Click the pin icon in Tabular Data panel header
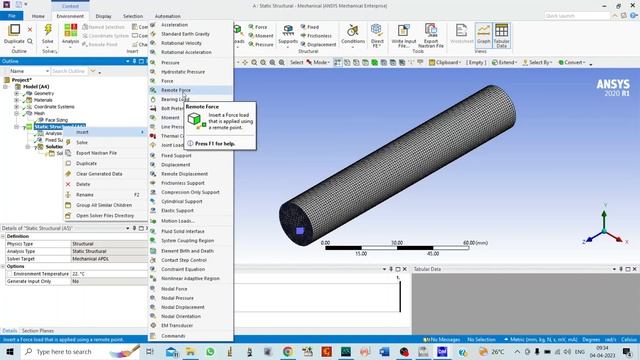 click(621, 269)
